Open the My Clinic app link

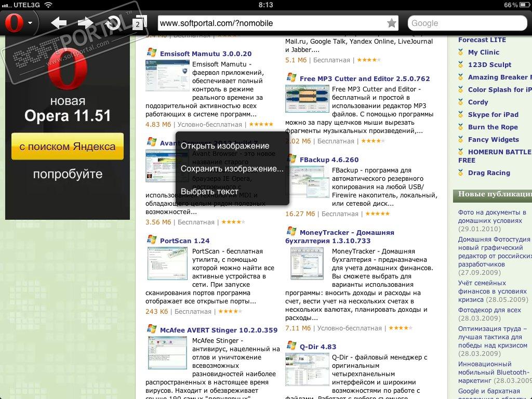click(484, 52)
